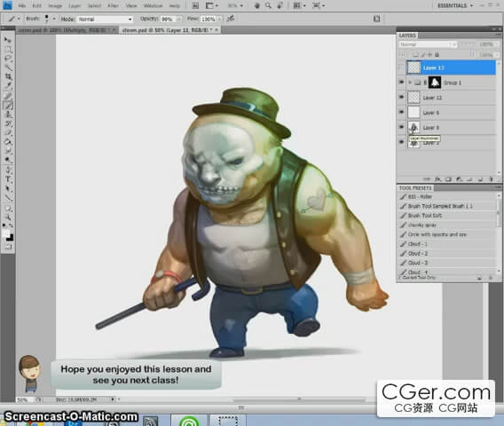The image size is (504, 426).
Task: Select the Brush tool in toolbox
Action: point(8,105)
